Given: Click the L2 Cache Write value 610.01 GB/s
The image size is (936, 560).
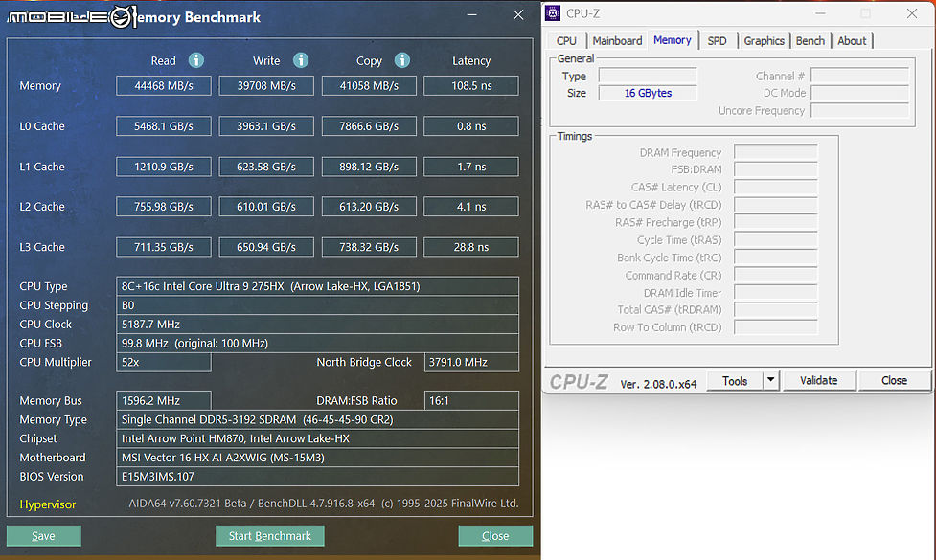Looking at the screenshot, I should [x=266, y=207].
